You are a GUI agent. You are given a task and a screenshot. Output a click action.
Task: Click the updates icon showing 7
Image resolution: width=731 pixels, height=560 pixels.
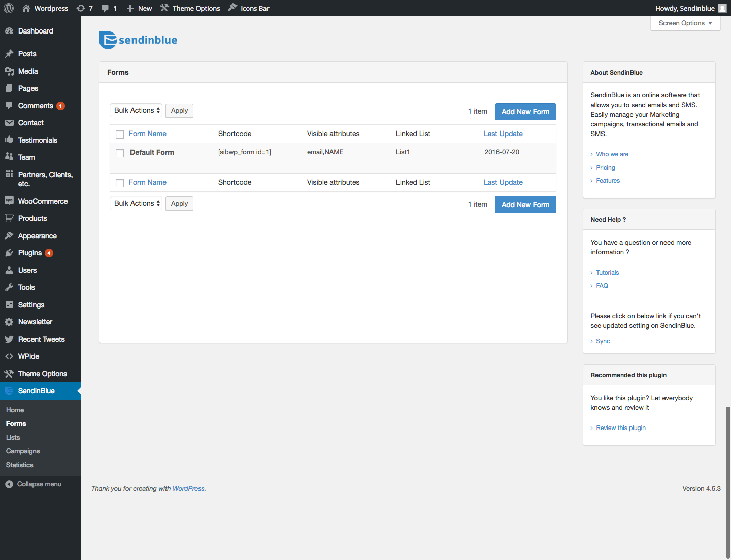[x=81, y=8]
